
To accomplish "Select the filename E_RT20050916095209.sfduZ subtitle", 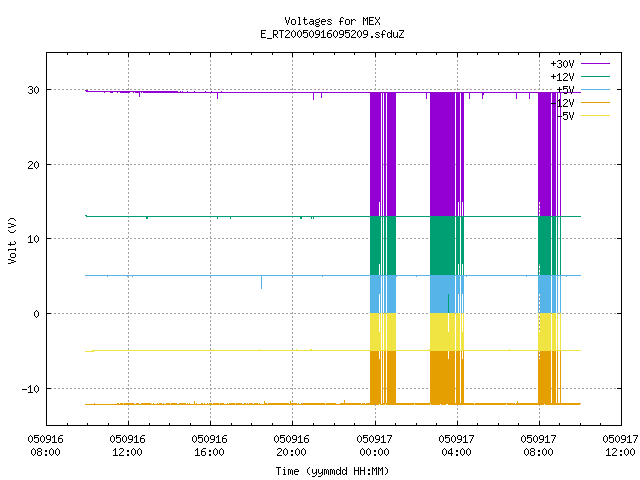I will pos(332,34).
